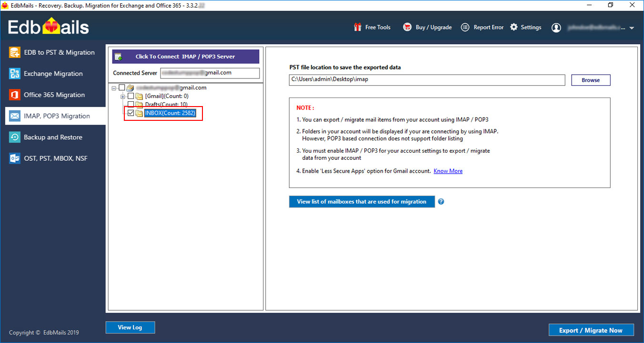Click the Browse button
The width and height of the screenshot is (644, 343).
[591, 80]
